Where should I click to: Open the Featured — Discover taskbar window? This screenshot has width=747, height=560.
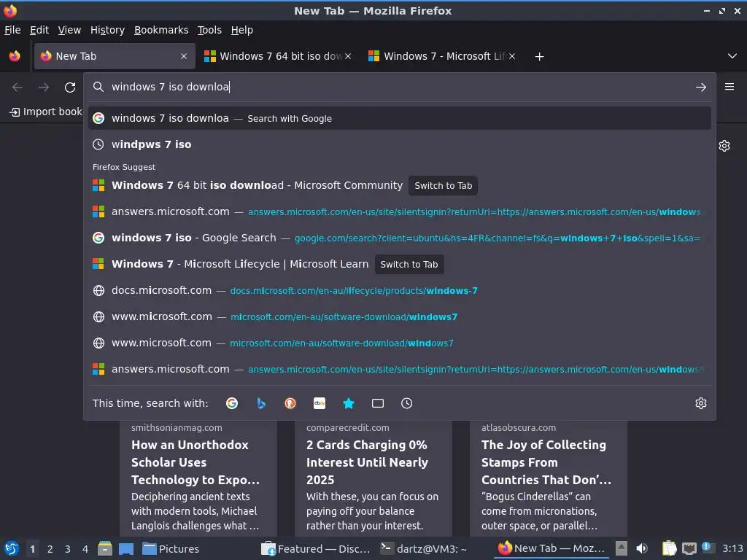317,549
